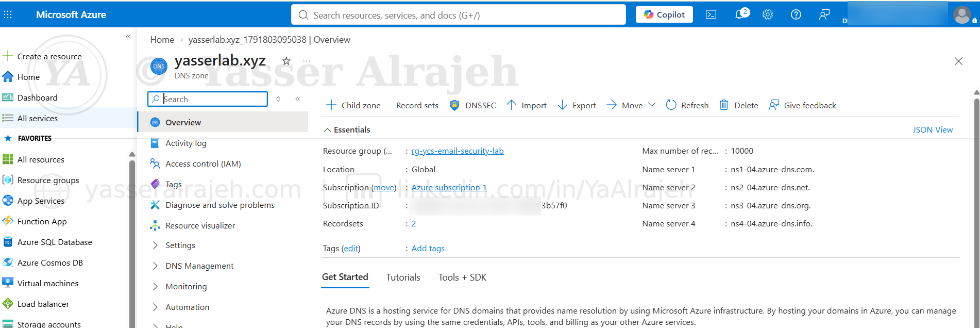
Task: Open the notifications bell icon
Action: coord(741,14)
